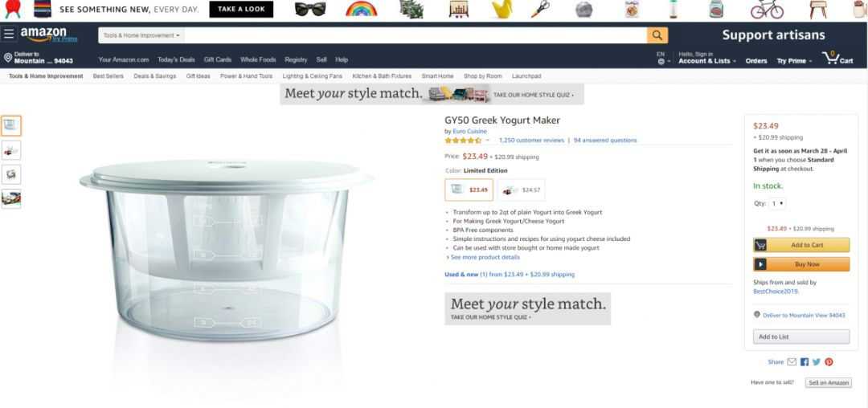Viewport: 868px width, 408px height.
Task: Select the $24.57 color option
Action: click(521, 190)
